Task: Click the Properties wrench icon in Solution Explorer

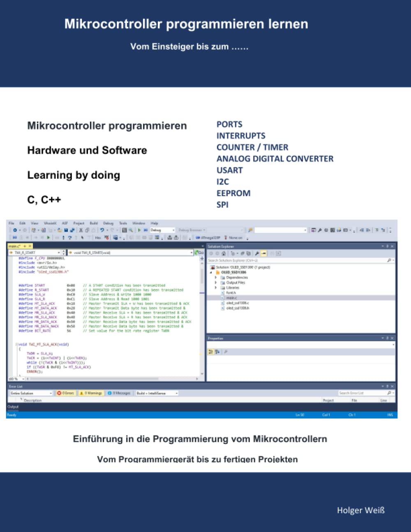Action: (257, 254)
